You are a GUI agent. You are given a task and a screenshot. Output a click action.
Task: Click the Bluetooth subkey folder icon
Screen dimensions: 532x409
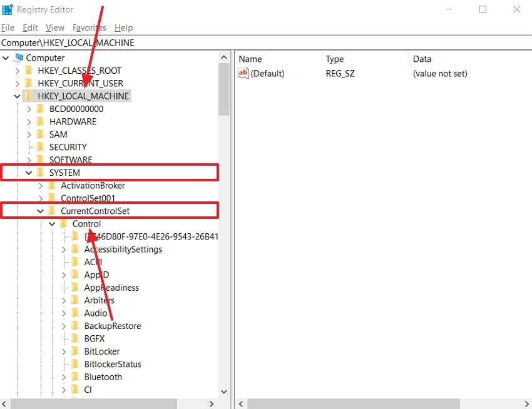tap(74, 376)
